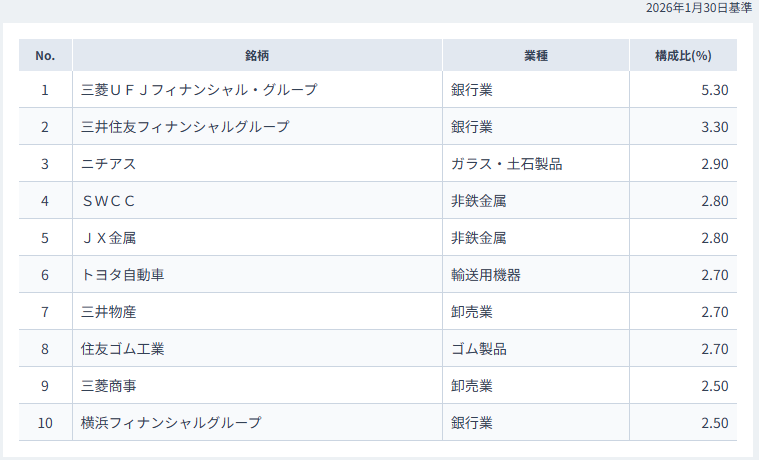Select 三菱ＵＦＪフィナンシャル・グループ stock name
The height and width of the screenshot is (460, 759).
(199, 90)
